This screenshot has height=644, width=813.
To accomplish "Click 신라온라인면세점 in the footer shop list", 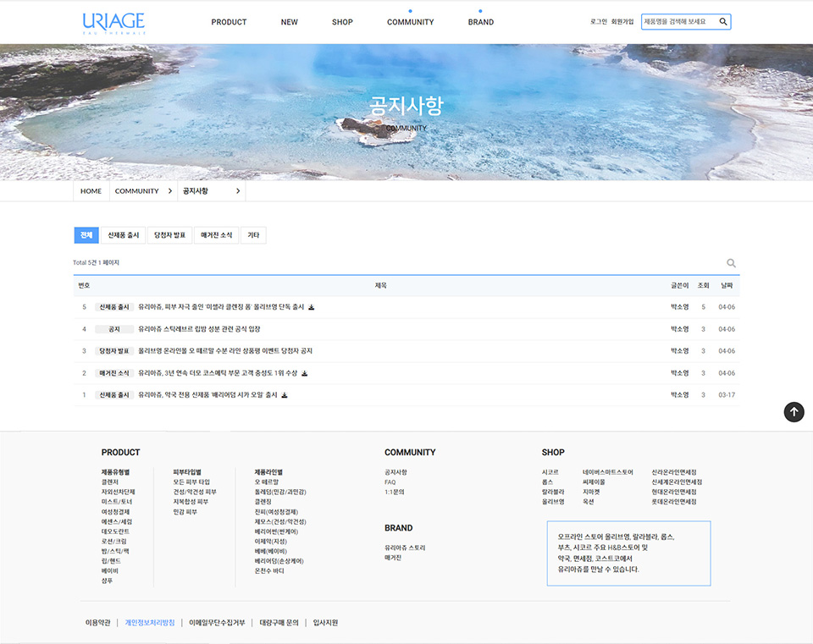I will click(674, 472).
